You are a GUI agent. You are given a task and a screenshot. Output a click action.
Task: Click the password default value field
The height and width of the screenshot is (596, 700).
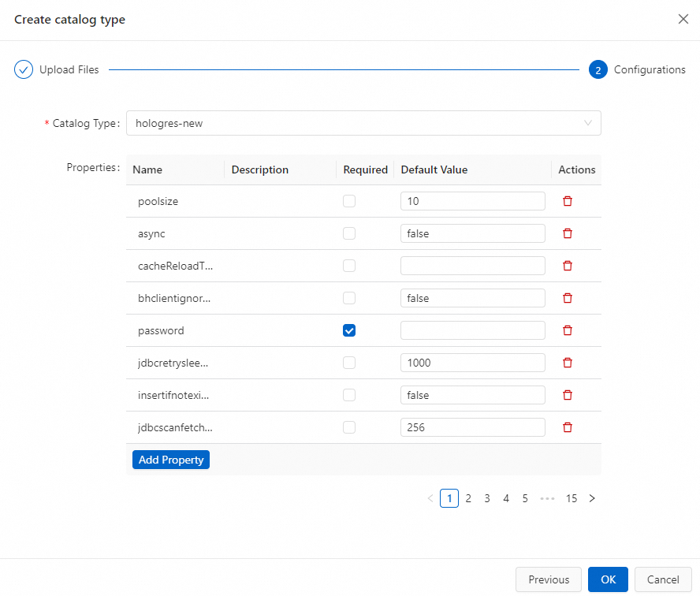472,330
